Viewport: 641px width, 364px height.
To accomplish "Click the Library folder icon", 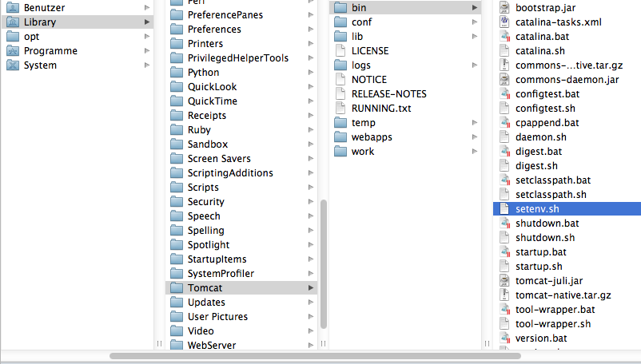I will [x=13, y=22].
